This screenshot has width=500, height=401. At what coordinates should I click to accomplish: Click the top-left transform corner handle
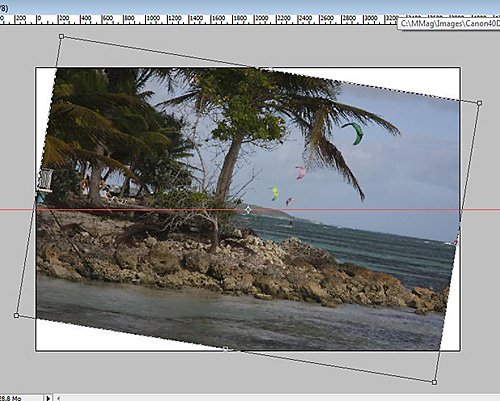tap(61, 36)
